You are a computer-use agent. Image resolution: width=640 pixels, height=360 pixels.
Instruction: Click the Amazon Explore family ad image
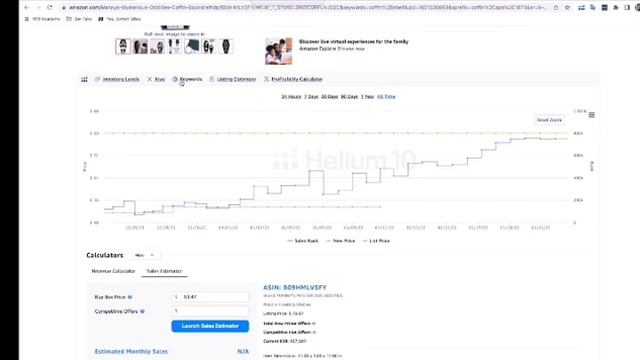pos(279,51)
